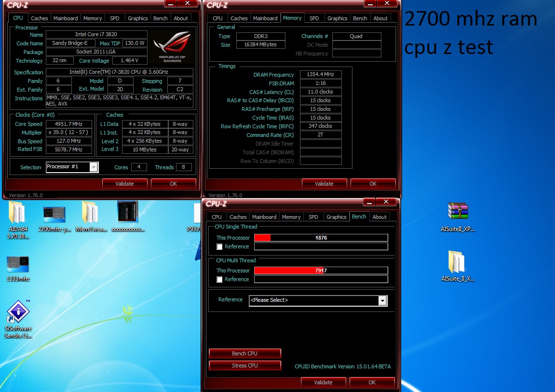
Task: Enable single thread Reference checkbox
Action: 219,246
